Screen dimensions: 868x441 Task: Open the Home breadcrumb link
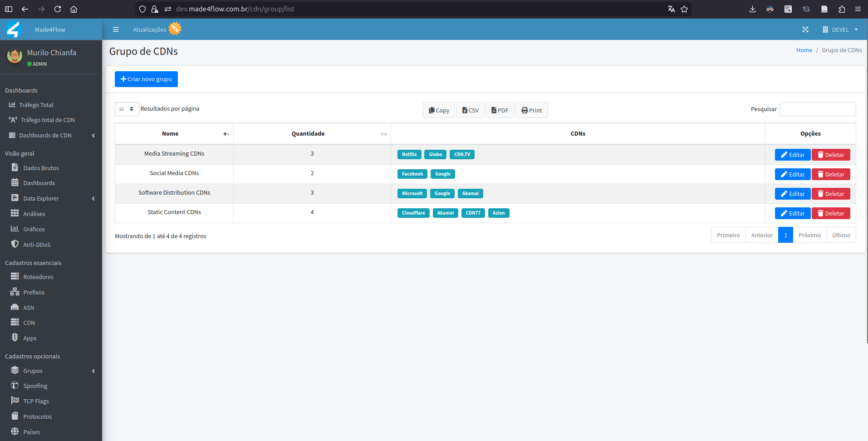(x=804, y=50)
